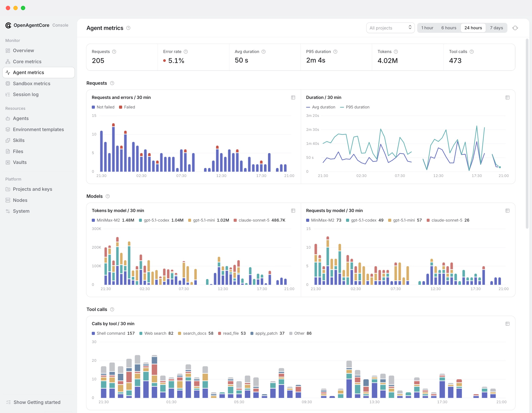Toggle the Avg duration legend line
Screen dimensions: 532x413
[321, 107]
